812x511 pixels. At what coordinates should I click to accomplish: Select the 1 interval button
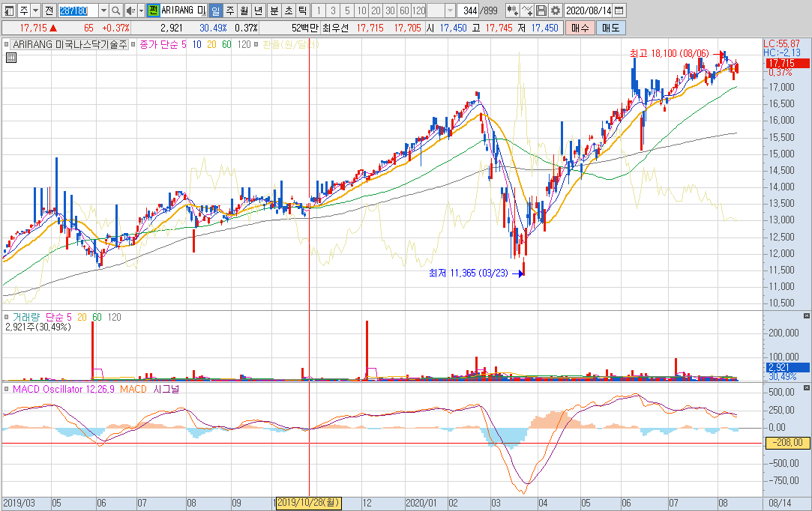click(319, 10)
